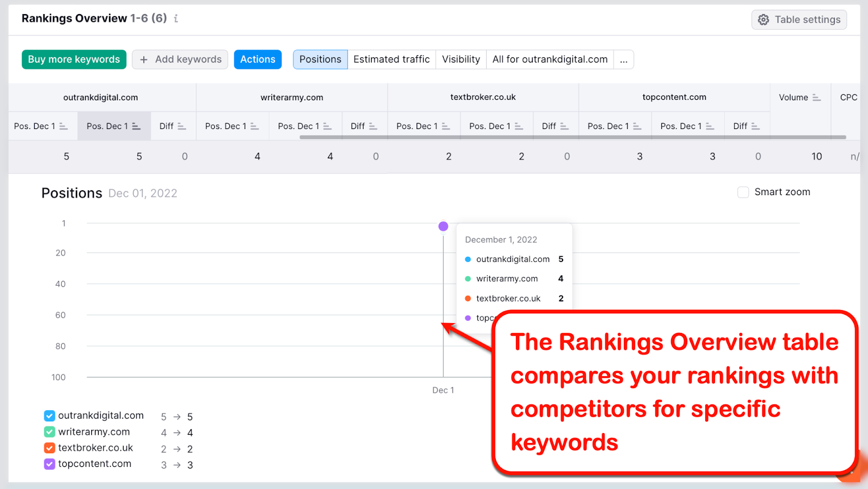The height and width of the screenshot is (489, 868).
Task: Sort by first Pos. Dec 1 column under topcontent.com
Action: tap(615, 126)
